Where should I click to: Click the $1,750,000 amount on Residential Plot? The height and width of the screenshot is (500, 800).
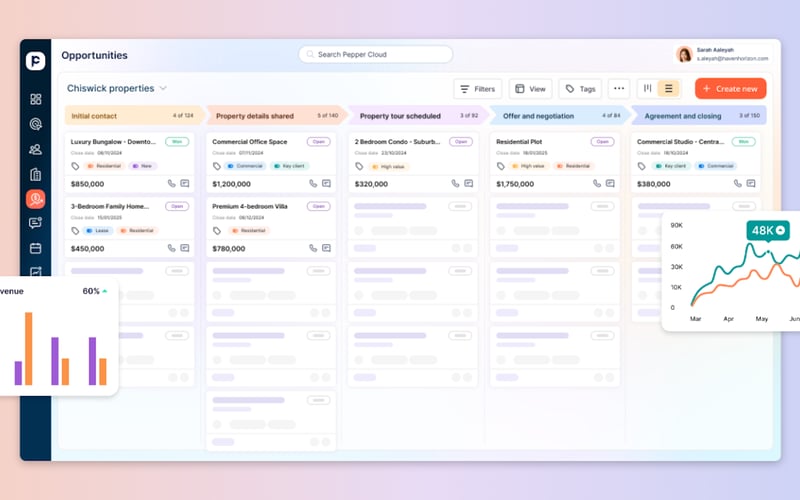[515, 184]
